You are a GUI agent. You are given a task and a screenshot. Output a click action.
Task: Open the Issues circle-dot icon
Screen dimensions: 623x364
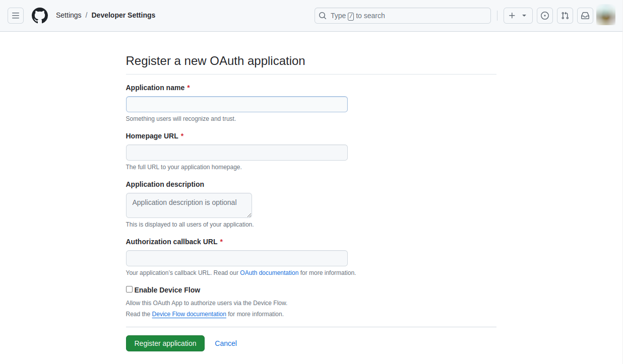[x=545, y=16]
